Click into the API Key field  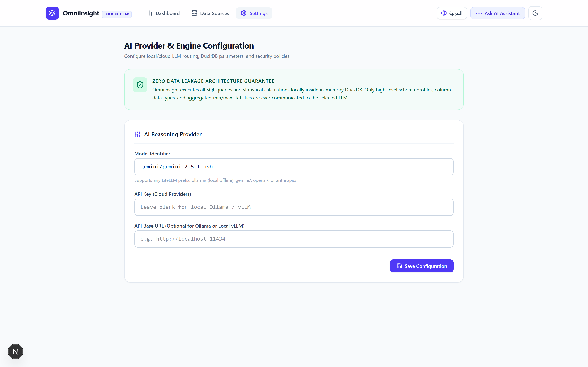pyautogui.click(x=294, y=207)
